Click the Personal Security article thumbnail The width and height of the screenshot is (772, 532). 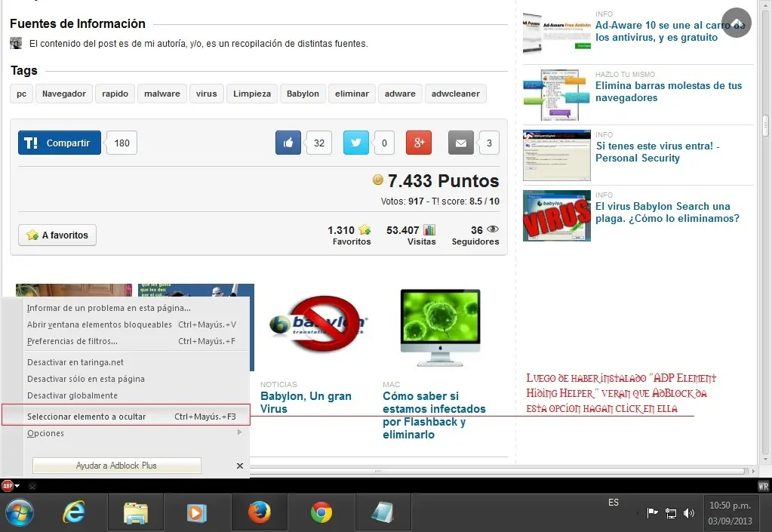tap(557, 155)
